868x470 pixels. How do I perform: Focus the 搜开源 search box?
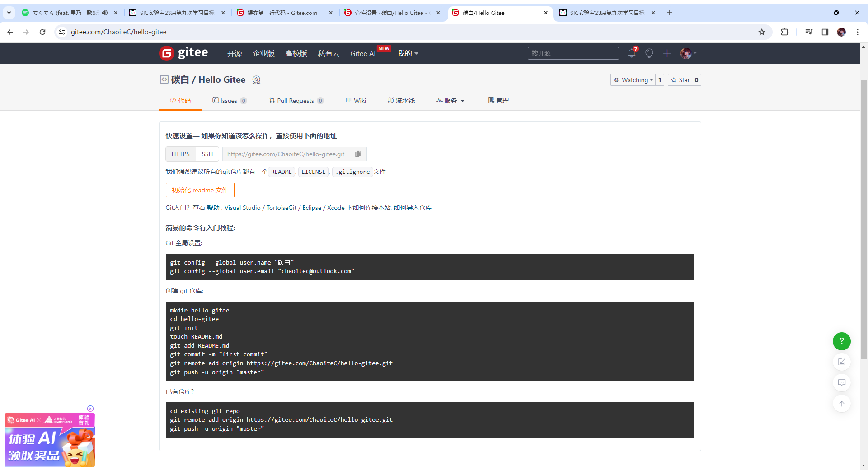[x=573, y=53]
